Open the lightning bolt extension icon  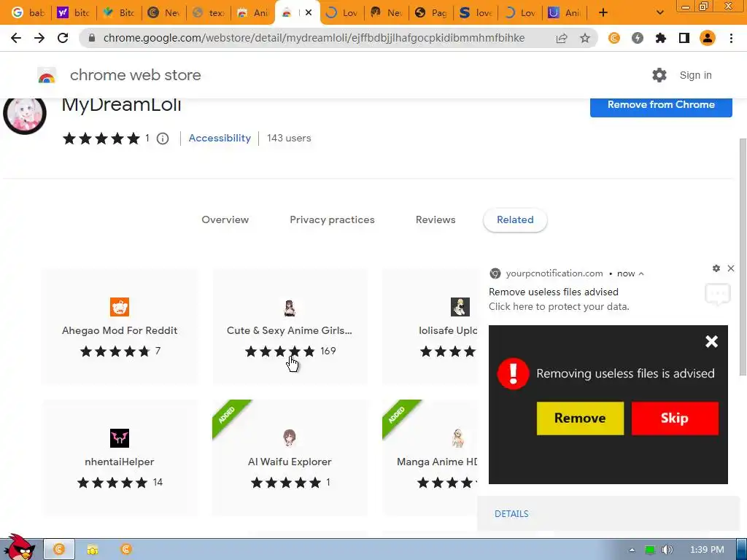(x=638, y=38)
